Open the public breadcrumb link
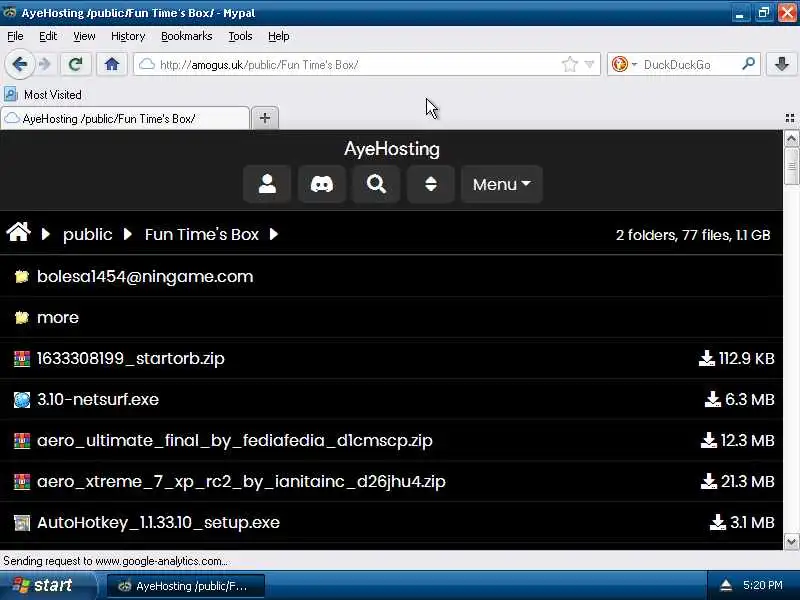This screenshot has width=800, height=600. click(x=88, y=235)
